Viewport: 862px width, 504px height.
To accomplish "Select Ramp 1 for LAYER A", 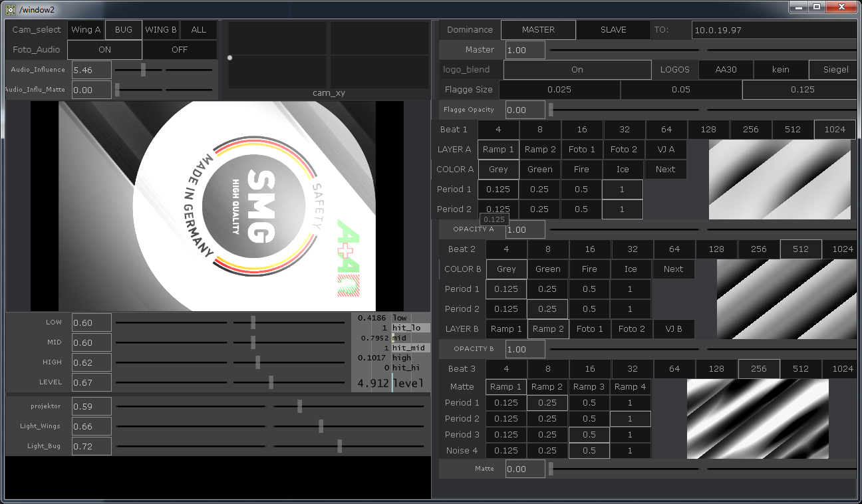I will tap(498, 150).
